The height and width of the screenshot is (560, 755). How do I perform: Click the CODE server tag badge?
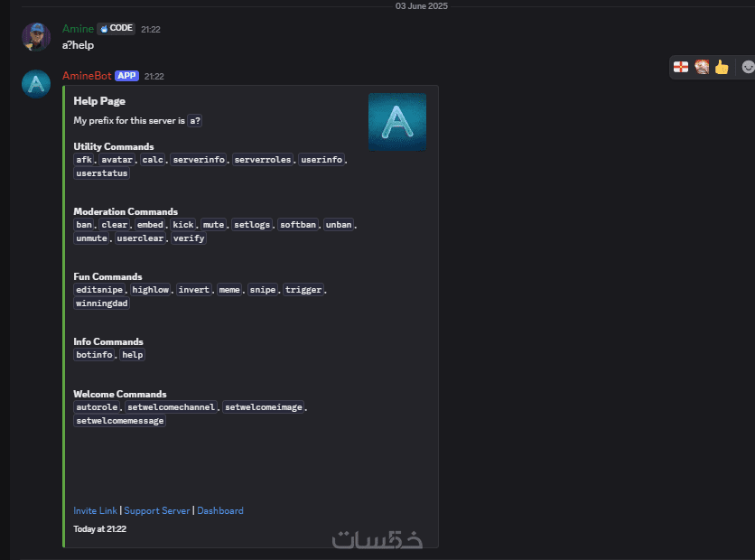coord(116,29)
